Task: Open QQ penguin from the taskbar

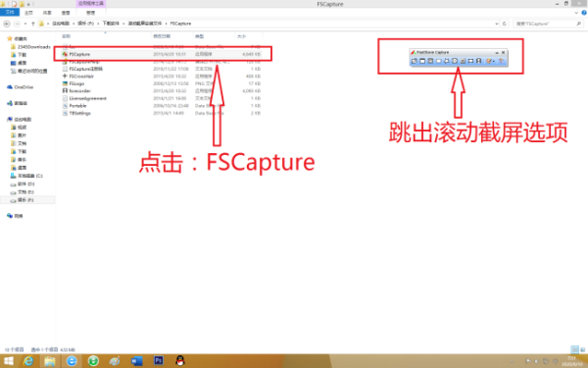Action: (180, 361)
